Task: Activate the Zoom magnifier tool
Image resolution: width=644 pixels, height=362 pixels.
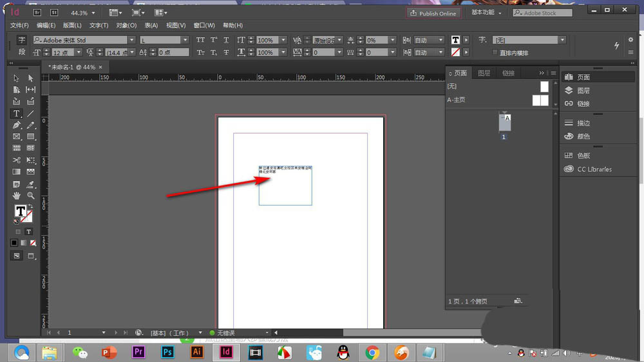Action: [x=30, y=195]
